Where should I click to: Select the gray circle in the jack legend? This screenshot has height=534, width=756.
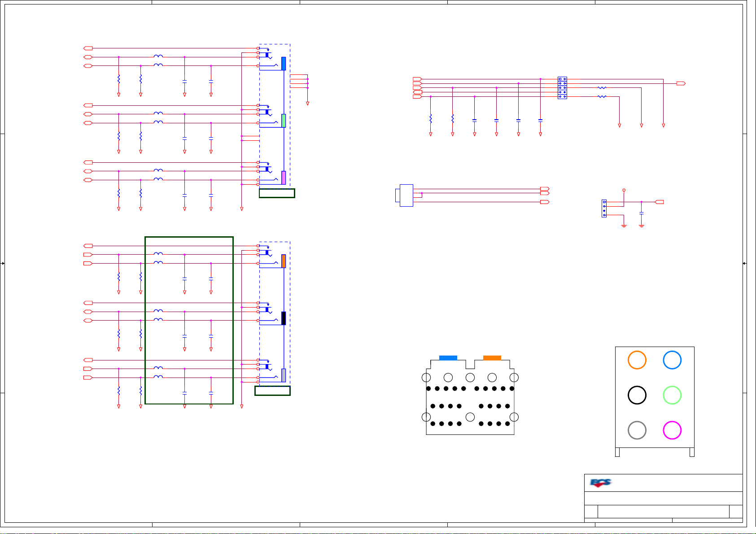[x=637, y=430]
